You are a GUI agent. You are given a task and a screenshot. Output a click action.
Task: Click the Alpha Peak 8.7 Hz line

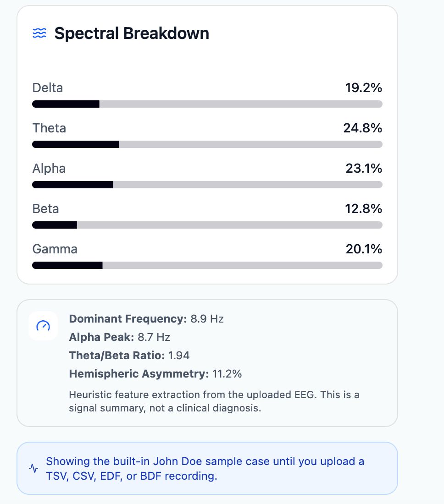(120, 337)
